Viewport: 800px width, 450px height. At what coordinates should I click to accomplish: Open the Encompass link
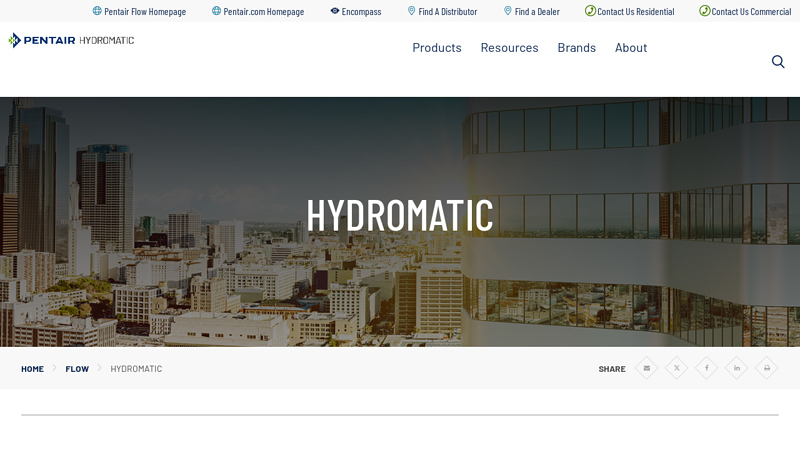pyautogui.click(x=361, y=12)
